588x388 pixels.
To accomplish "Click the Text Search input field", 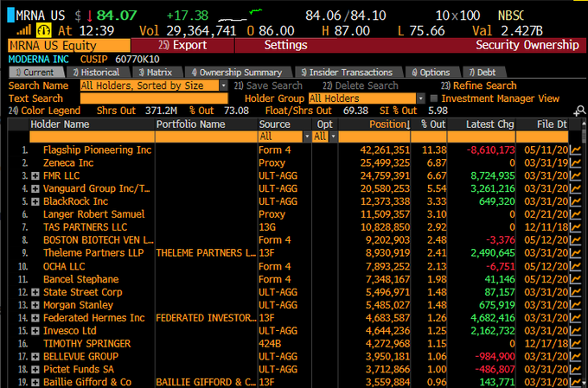I will click(x=154, y=99).
